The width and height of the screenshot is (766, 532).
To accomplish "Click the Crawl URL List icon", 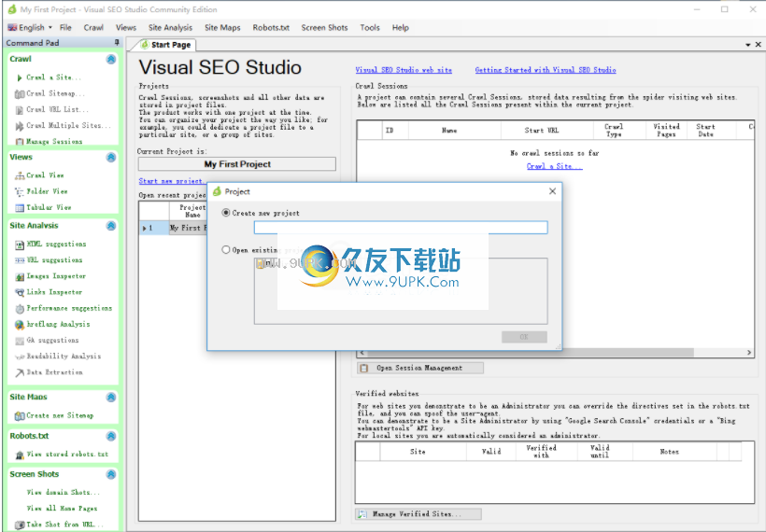I will click(x=20, y=110).
